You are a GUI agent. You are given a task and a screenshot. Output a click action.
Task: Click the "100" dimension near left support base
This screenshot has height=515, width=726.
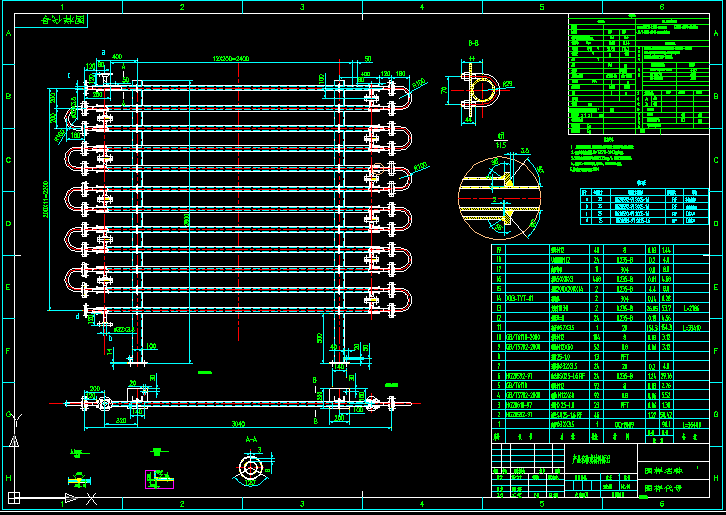tap(151, 346)
